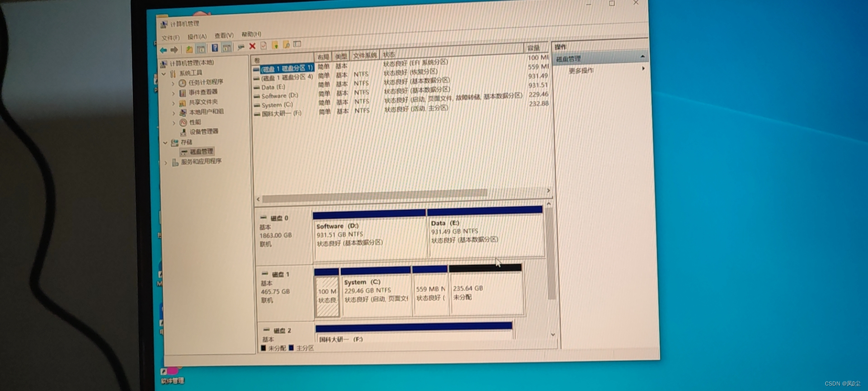Expand the 事件查看器 tree node
This screenshot has width=868, height=391.
click(x=173, y=94)
